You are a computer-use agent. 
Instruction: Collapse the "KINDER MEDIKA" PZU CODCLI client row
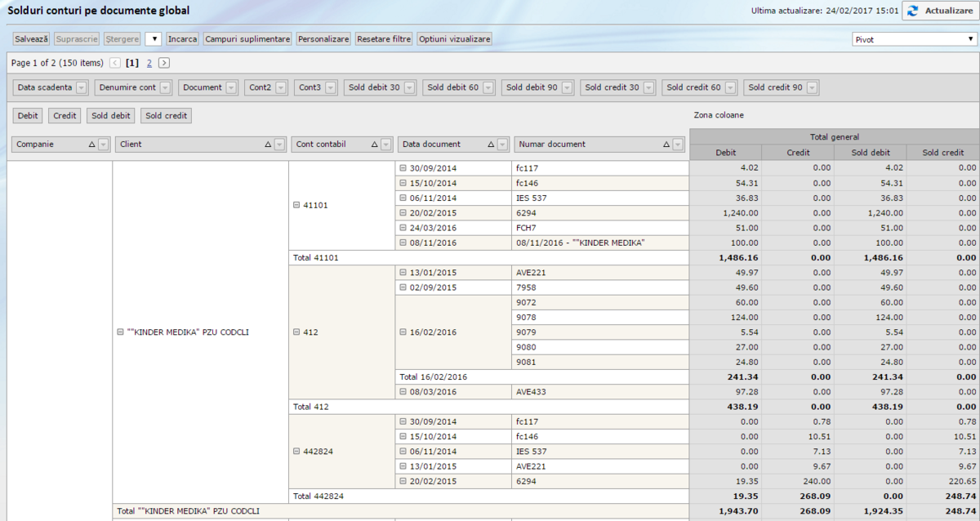(120, 332)
